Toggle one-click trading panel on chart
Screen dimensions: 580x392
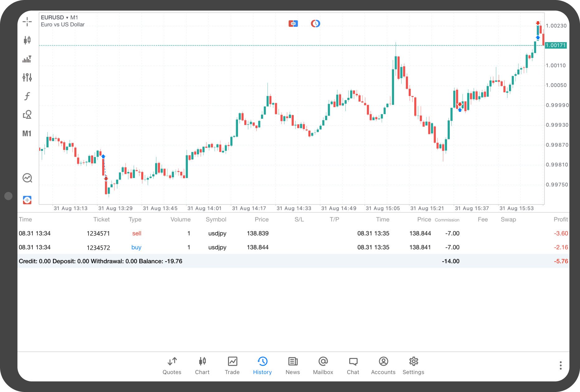tap(293, 23)
